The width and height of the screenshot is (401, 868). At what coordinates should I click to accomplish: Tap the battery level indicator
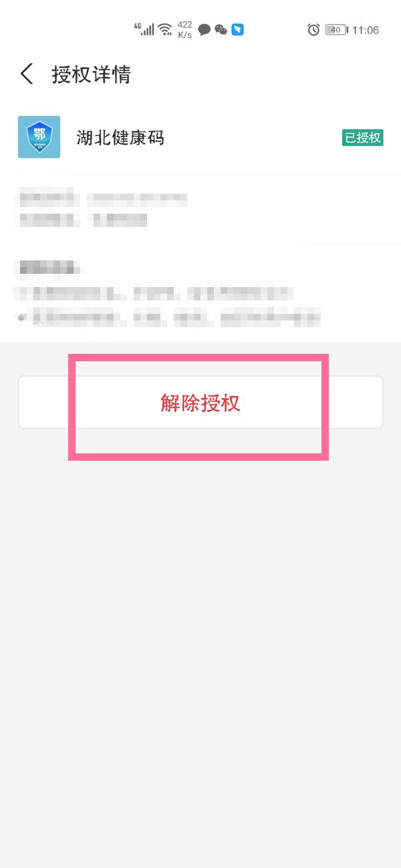337,30
